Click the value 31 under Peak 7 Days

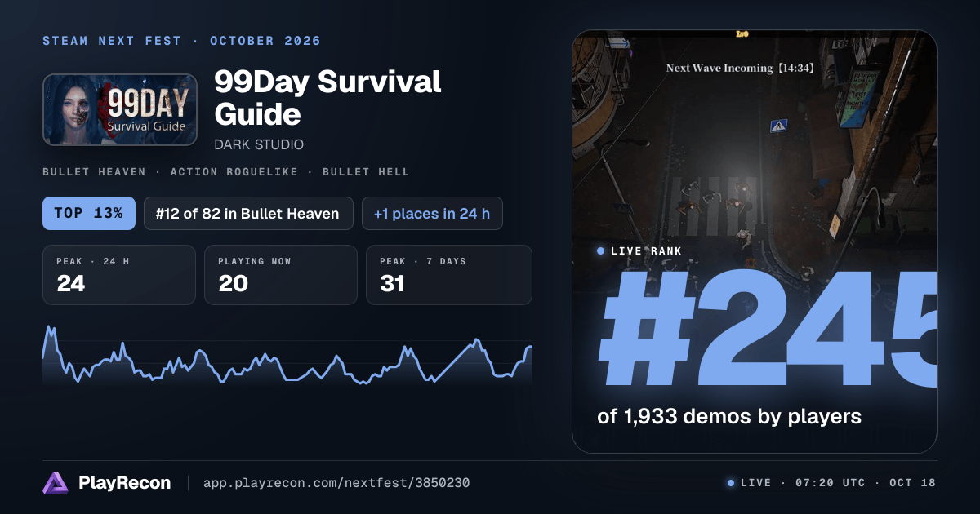(x=392, y=284)
